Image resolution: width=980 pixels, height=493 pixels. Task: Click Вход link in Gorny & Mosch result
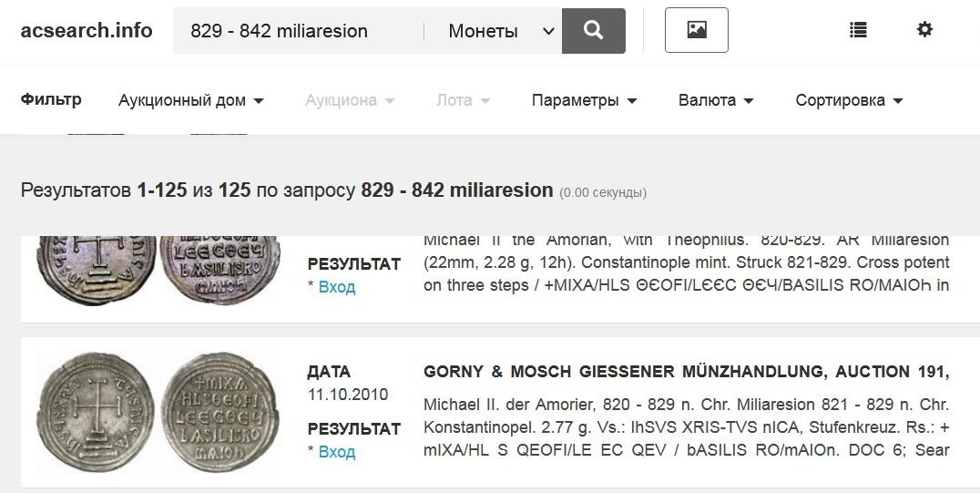point(336,451)
